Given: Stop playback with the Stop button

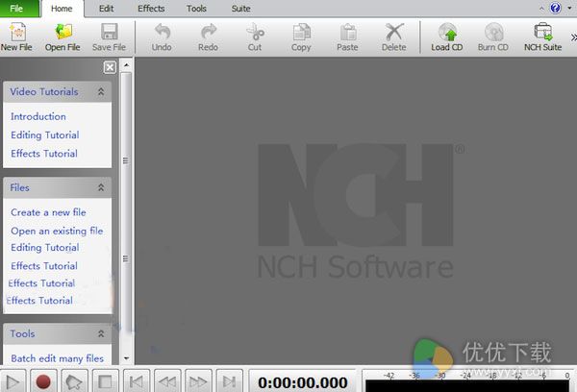Looking at the screenshot, I should [x=105, y=381].
